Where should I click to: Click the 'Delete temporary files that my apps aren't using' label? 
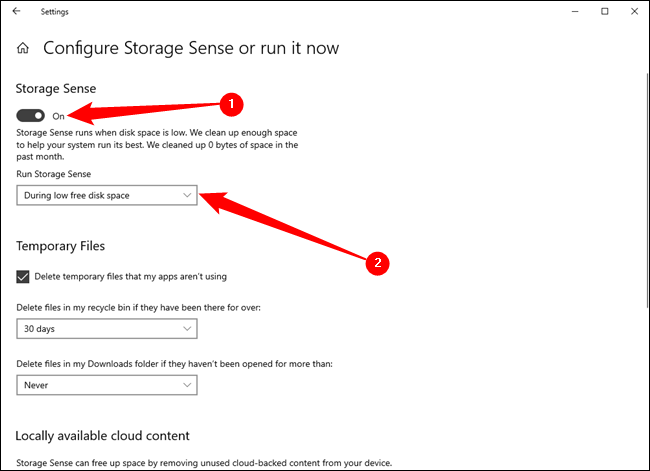point(131,277)
